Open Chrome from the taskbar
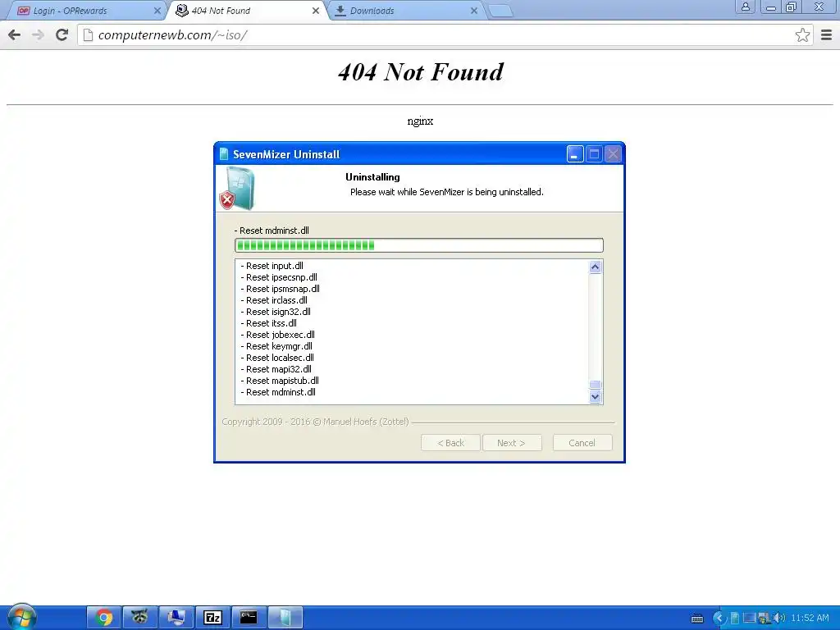This screenshot has width=840, height=630. [x=104, y=618]
